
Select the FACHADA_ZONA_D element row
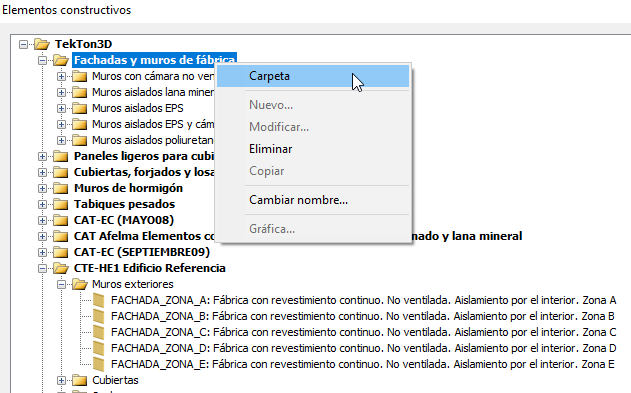(364, 348)
